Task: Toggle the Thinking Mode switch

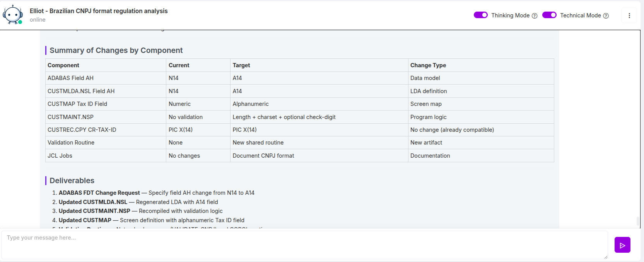Action: pyautogui.click(x=481, y=15)
